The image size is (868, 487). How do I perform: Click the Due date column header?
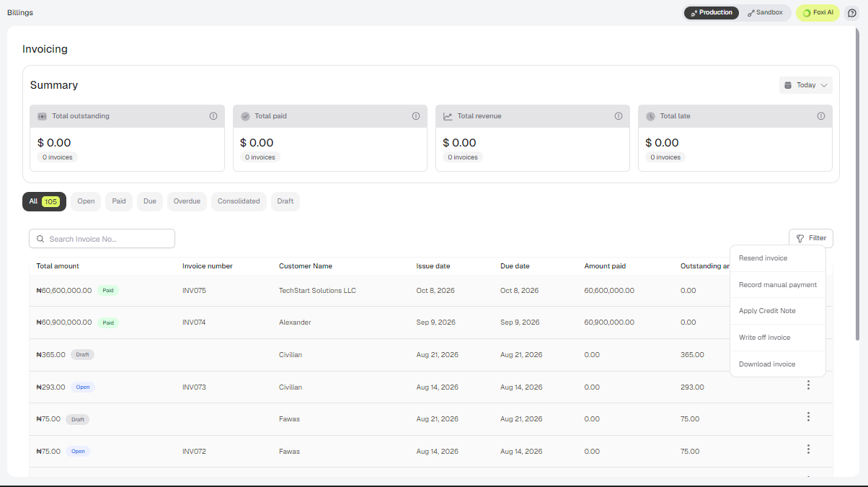[515, 266]
